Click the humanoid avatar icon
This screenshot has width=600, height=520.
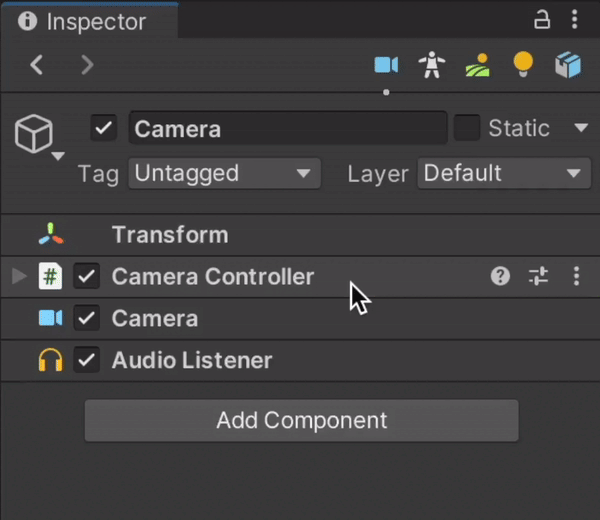click(432, 66)
